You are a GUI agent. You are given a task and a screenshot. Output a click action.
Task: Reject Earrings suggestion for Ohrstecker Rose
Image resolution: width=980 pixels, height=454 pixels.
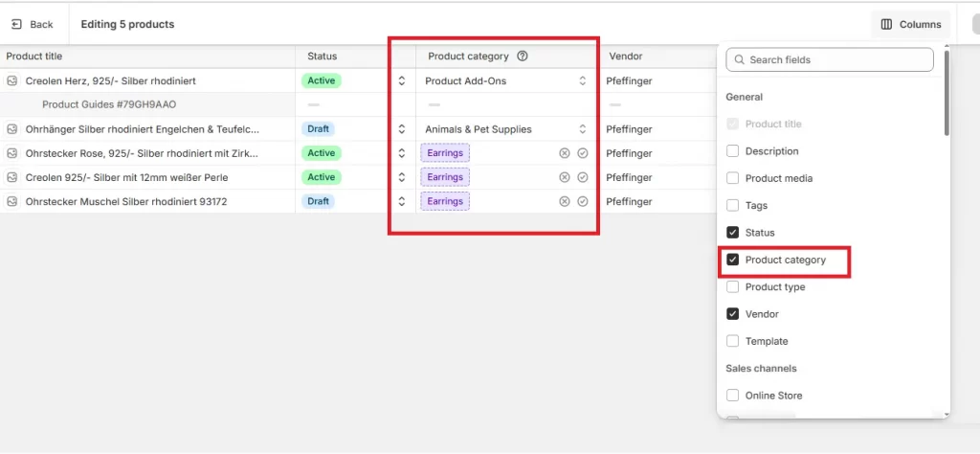(565, 153)
